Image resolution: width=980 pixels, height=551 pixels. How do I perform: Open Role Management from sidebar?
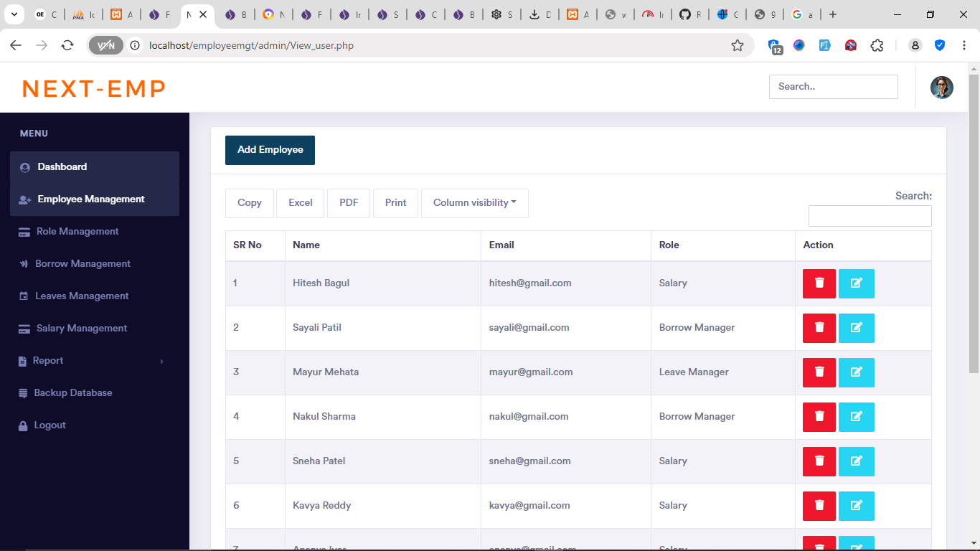(77, 232)
